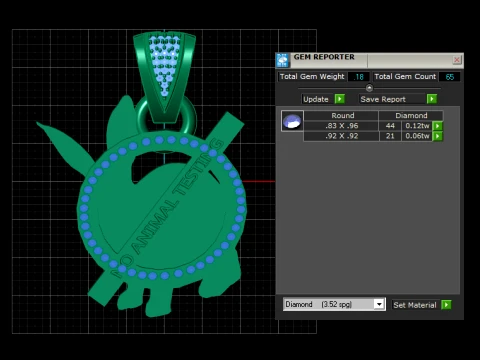The image size is (480, 360).
Task: Click the pendant bail with pavé gems
Action: pyautogui.click(x=164, y=77)
